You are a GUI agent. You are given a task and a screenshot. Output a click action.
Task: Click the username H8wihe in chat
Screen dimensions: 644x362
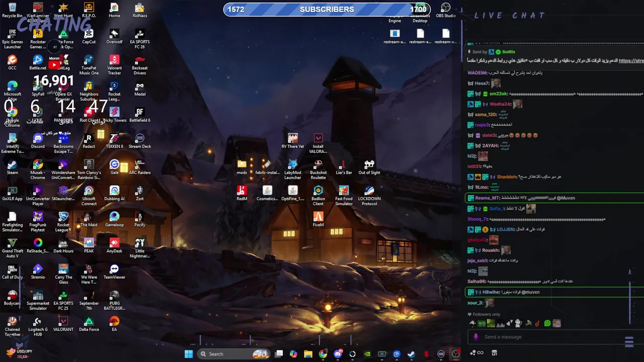pyautogui.click(x=491, y=292)
